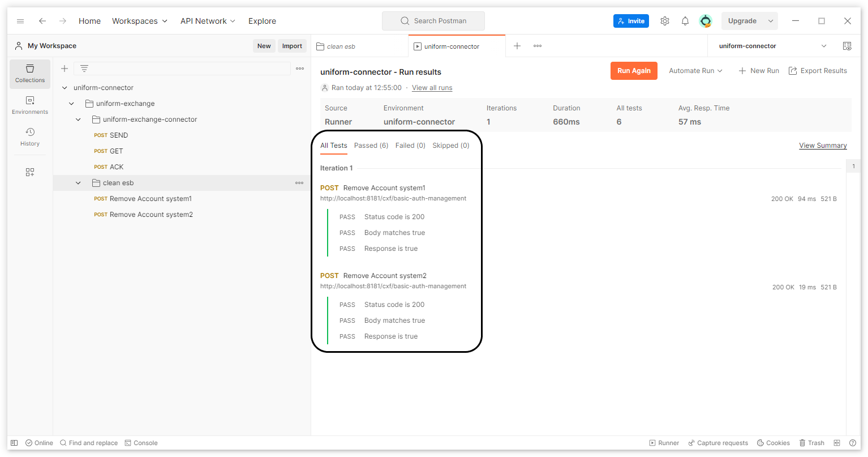Switch to the Passed (6) tab
Screen dimensions: 868x457
[x=371, y=146]
